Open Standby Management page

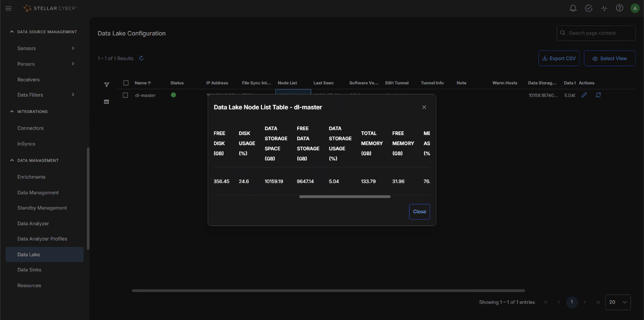pos(42,208)
